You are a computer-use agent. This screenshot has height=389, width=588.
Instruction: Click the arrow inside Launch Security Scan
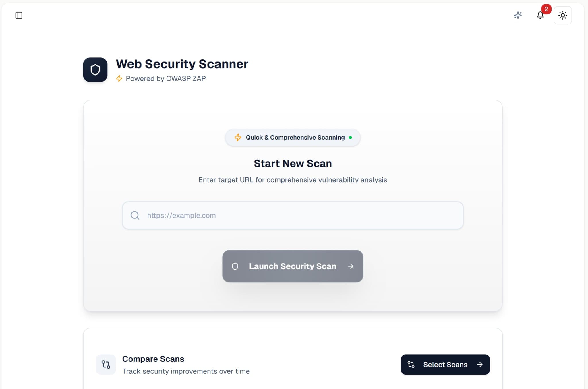point(351,266)
